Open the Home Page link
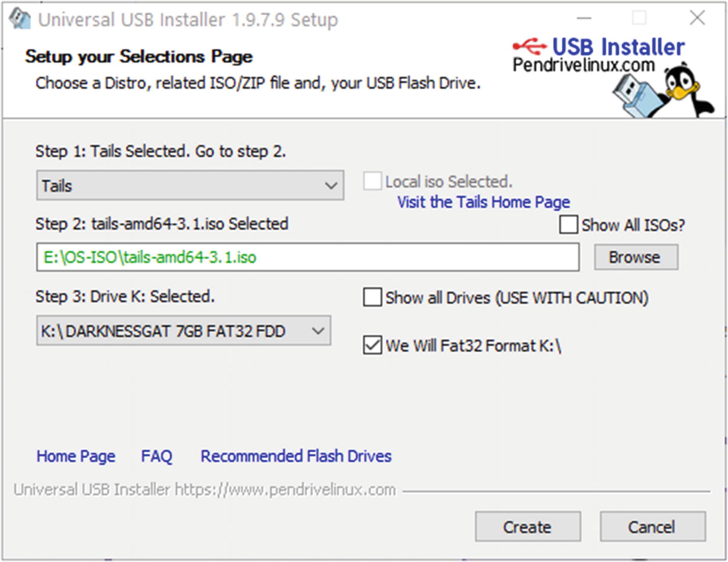728x562 pixels. pos(76,456)
